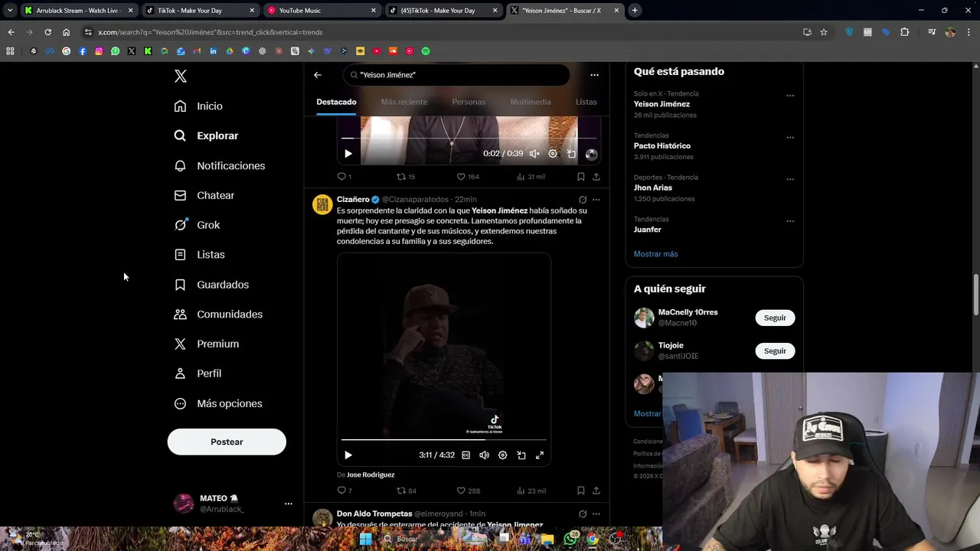Switch to the Listas search tab
980x551 pixels.
(x=586, y=102)
